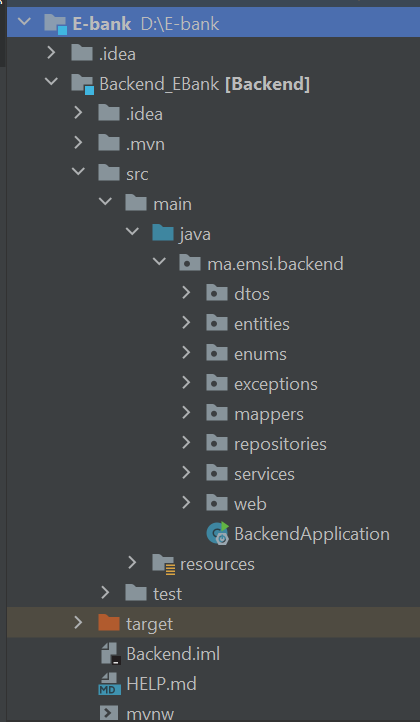The image size is (420, 722).
Task: Select the services package label
Action: point(264,474)
